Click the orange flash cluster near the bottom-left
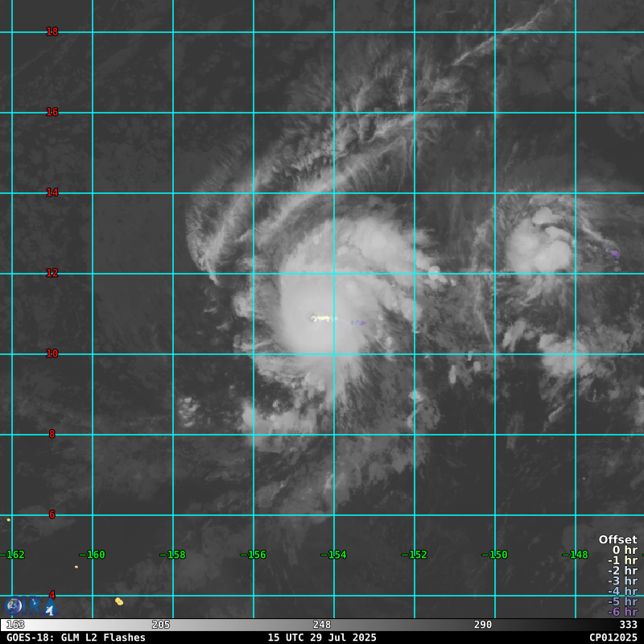 tap(119, 601)
